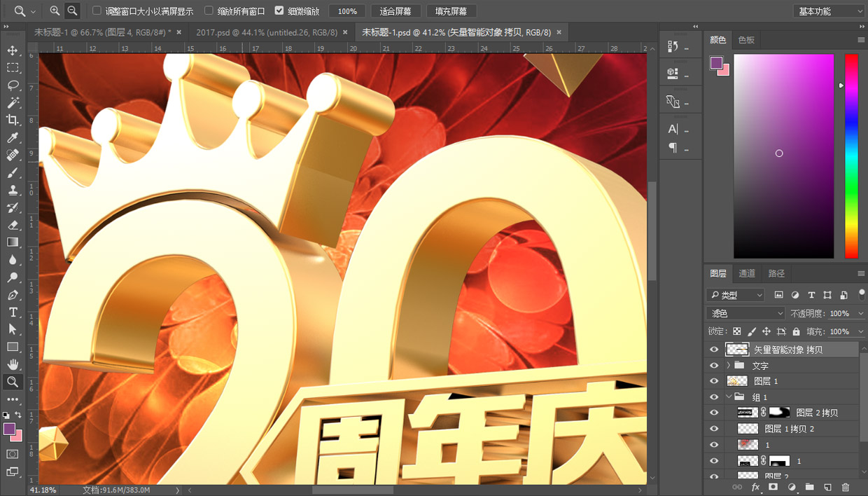This screenshot has width=868, height=496.
Task: Select the Brush tool
Action: 13,172
